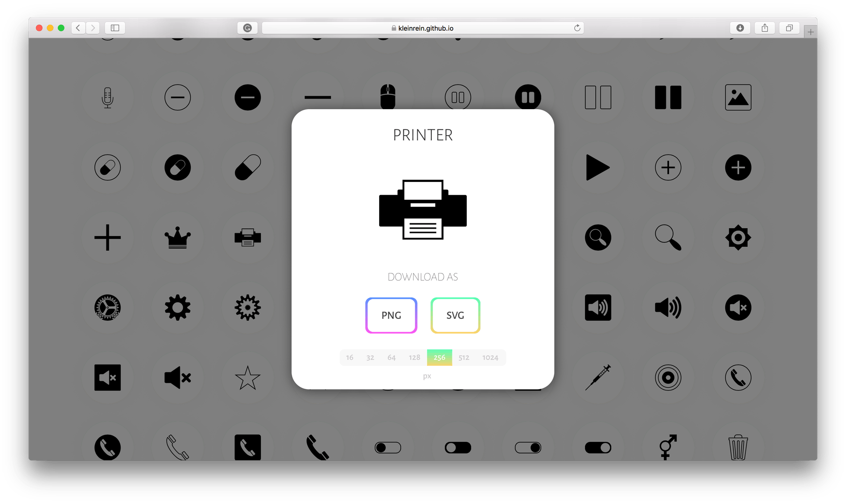
Task: Click the outlined toggle-off switch icon
Action: 388,448
